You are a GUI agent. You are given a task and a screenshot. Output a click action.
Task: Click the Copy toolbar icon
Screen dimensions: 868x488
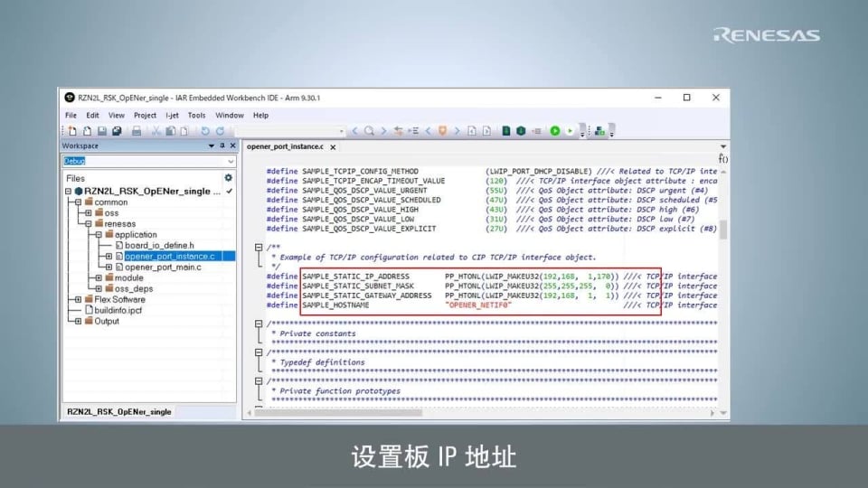click(x=171, y=131)
